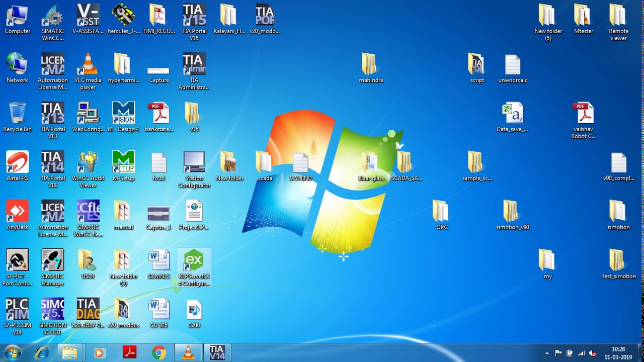Open the hercules_3 application icon
Viewport: 644px width, 362px height.
point(123,20)
